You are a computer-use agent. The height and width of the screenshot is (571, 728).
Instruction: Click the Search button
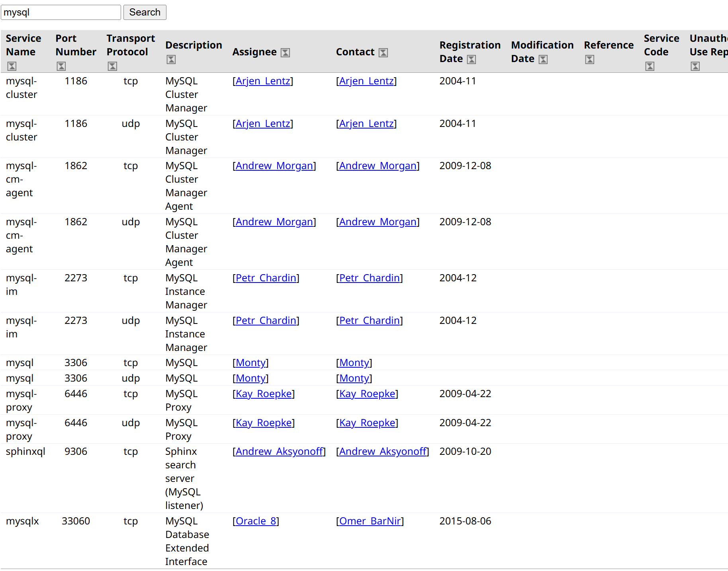[x=145, y=12]
